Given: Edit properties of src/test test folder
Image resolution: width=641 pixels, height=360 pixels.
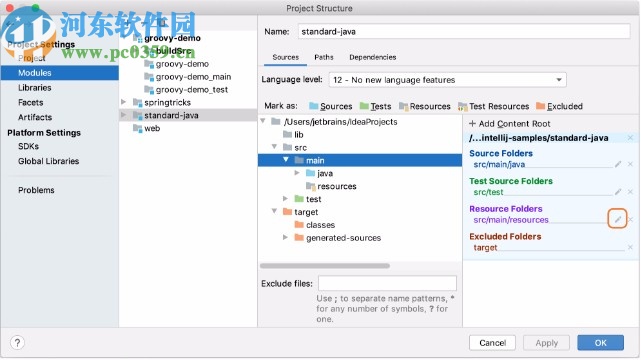Looking at the screenshot, I should pos(618,192).
